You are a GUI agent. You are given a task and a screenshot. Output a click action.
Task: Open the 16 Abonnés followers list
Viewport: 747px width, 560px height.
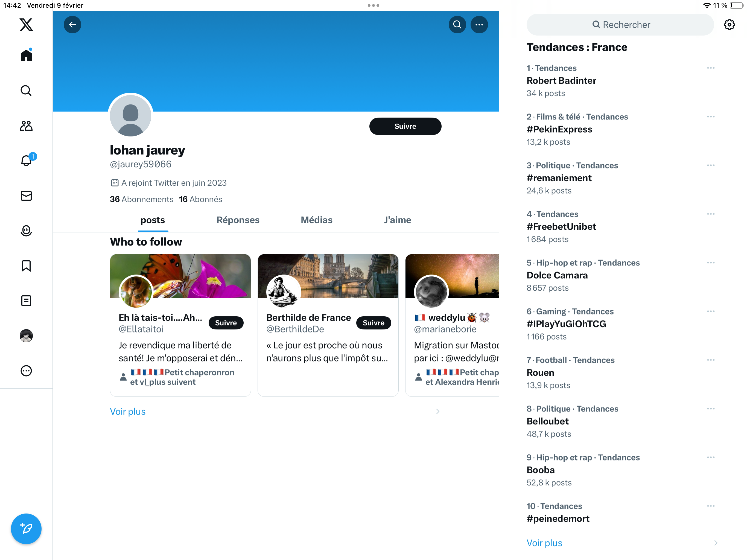click(x=200, y=199)
